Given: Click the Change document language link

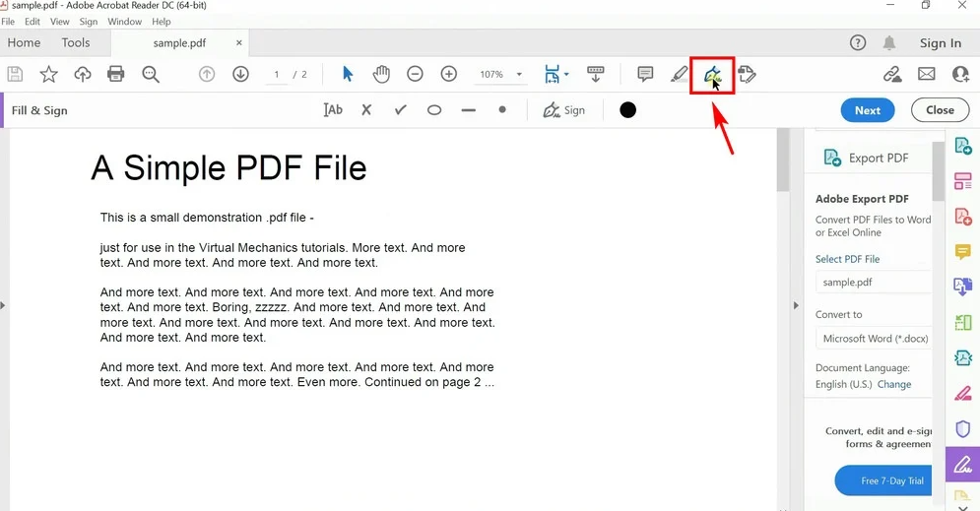Looking at the screenshot, I should pyautogui.click(x=894, y=384).
